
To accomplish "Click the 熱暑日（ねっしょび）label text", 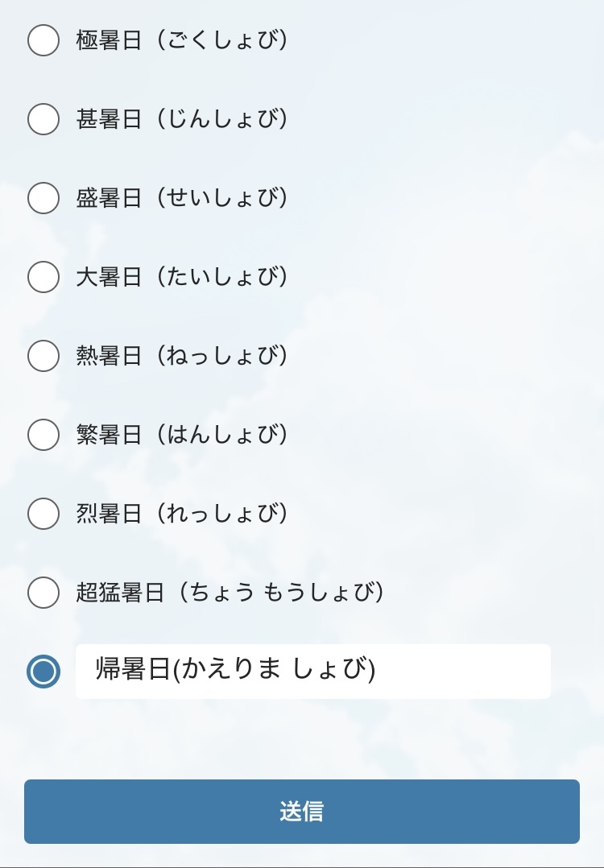I will click(x=182, y=356).
